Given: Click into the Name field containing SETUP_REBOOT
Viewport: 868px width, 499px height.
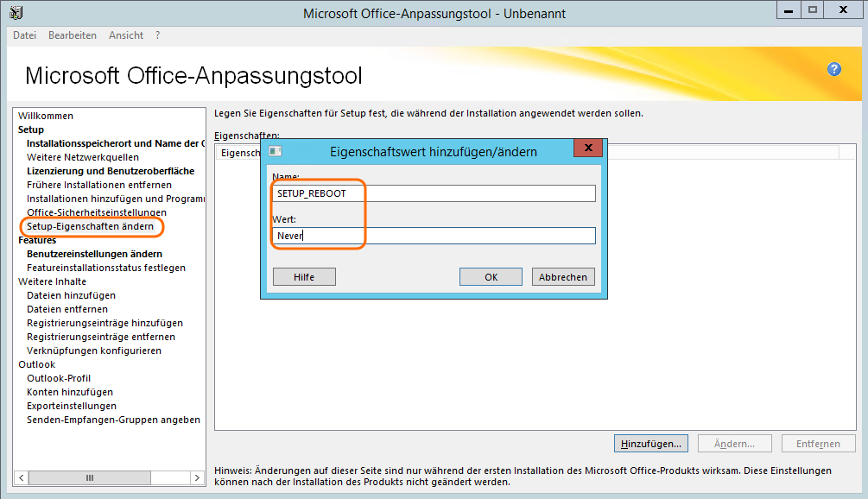Looking at the screenshot, I should tap(434, 193).
